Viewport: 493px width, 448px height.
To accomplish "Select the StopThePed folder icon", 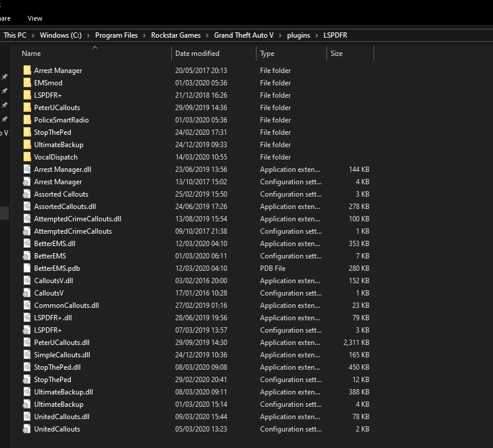I will tap(27, 132).
